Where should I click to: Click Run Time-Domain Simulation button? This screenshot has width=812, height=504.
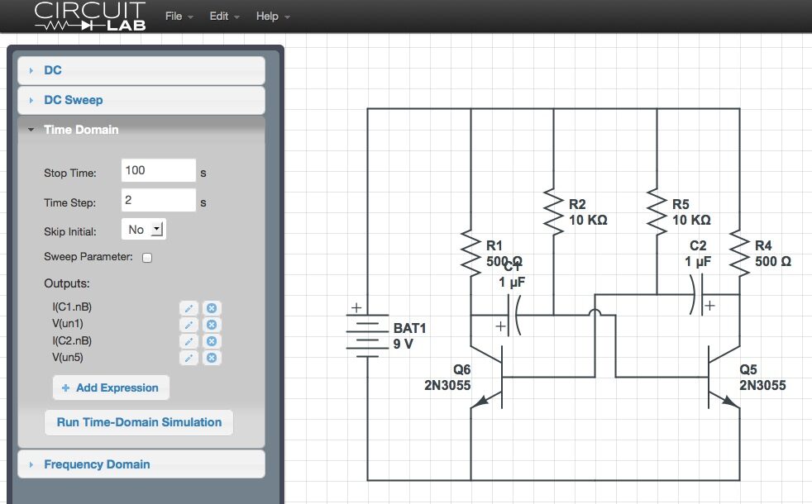click(139, 422)
